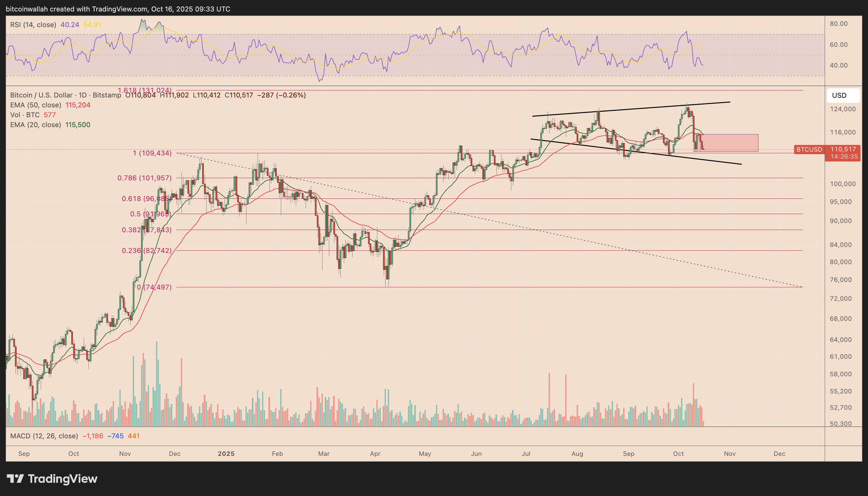868x496 pixels.
Task: Select the EMA (20, close) legend entry
Action: pos(35,125)
